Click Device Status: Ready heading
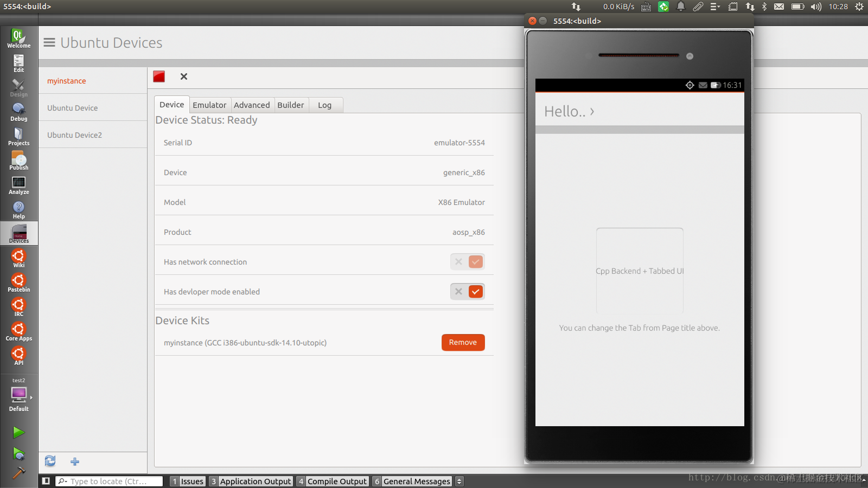The width and height of the screenshot is (868, 488). click(x=206, y=120)
